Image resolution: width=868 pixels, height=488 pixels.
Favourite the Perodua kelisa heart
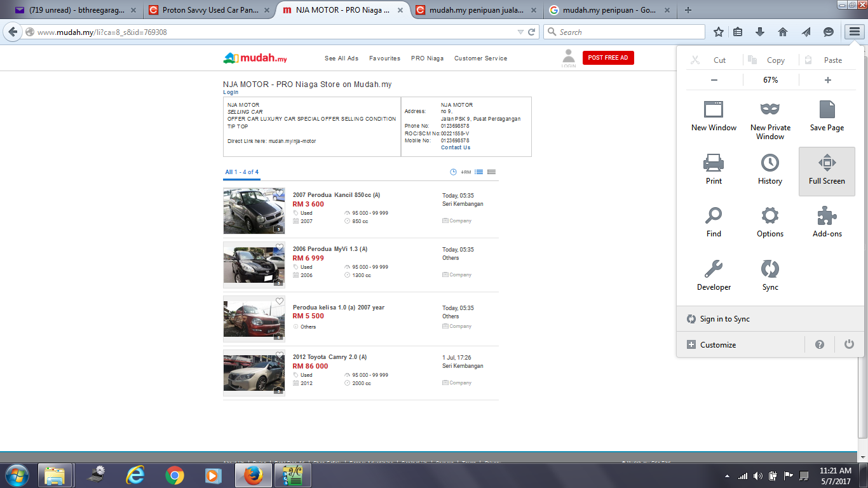click(280, 301)
